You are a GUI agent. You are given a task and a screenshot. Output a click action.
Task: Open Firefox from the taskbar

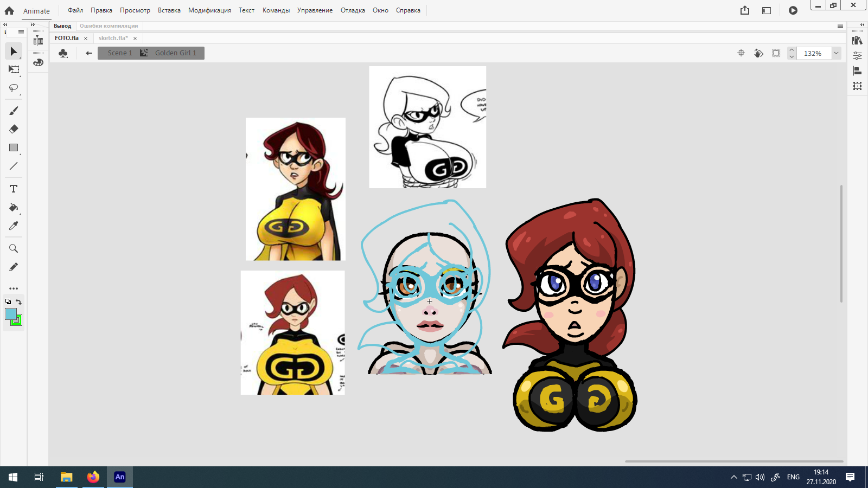point(93,477)
